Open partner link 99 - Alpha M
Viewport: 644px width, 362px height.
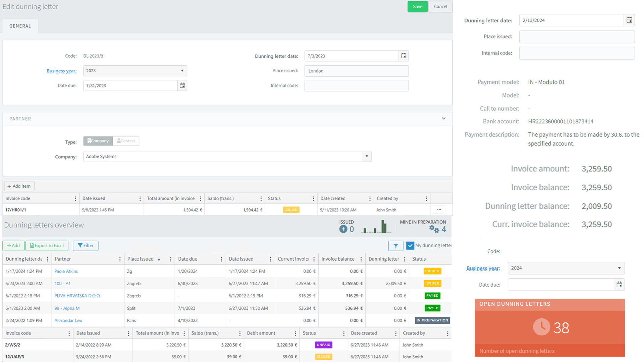pos(67,308)
